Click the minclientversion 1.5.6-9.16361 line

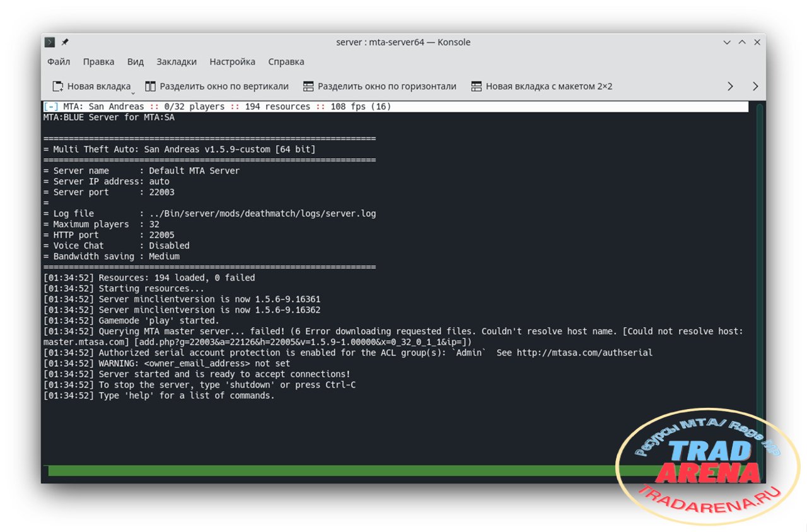tap(182, 299)
